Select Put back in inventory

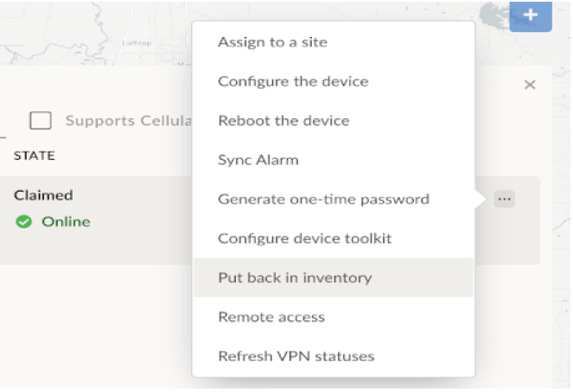point(295,278)
